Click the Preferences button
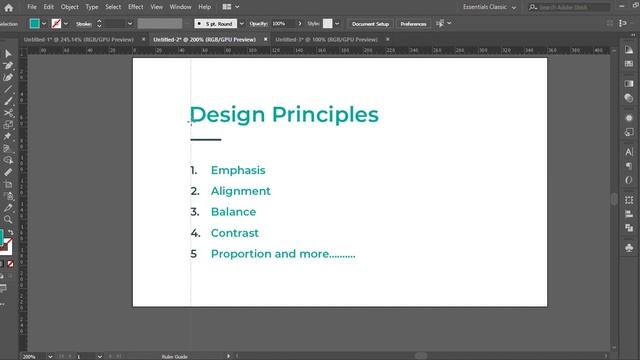 (x=413, y=24)
